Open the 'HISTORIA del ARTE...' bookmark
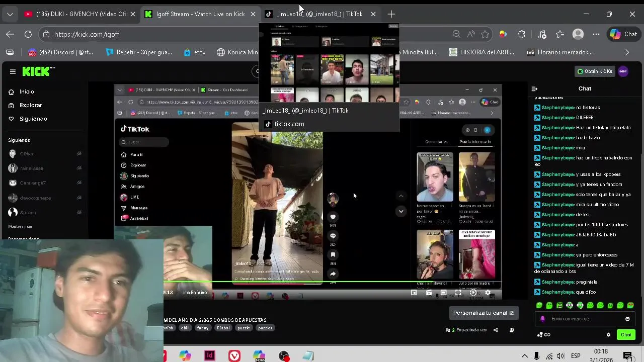This screenshot has height=362, width=644. pos(481,52)
